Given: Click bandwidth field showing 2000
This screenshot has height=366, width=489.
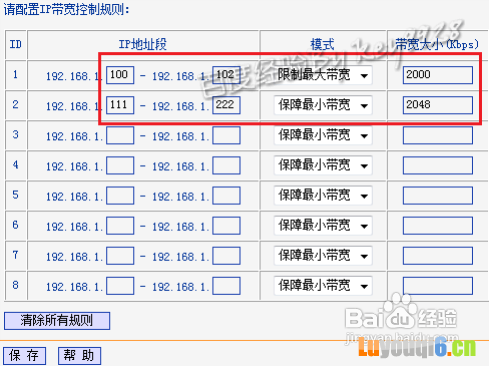Looking at the screenshot, I should 438,75.
